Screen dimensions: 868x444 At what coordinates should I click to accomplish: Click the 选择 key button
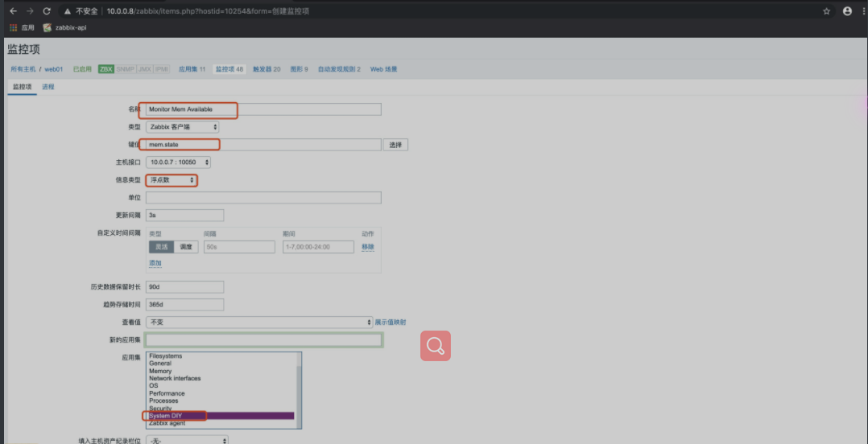click(395, 145)
